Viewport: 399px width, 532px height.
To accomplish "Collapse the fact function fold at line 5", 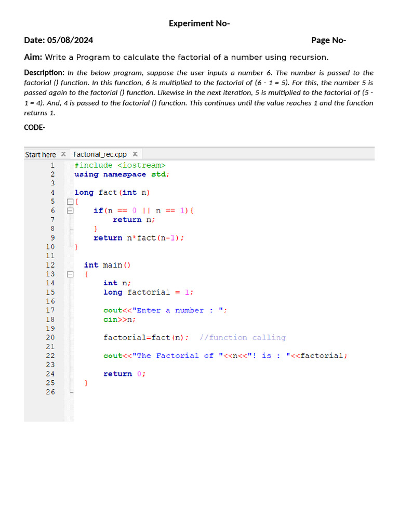I will click(x=70, y=202).
